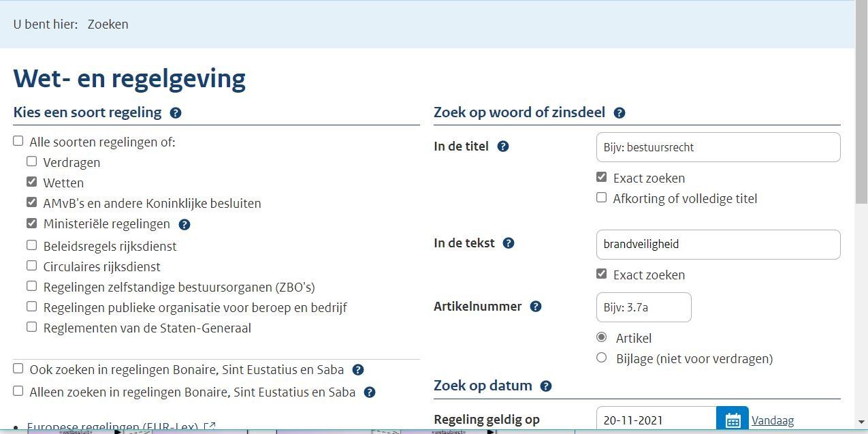868x434 pixels.
Task: Tick Alle soorten regelingen checkbox
Action: click(18, 141)
